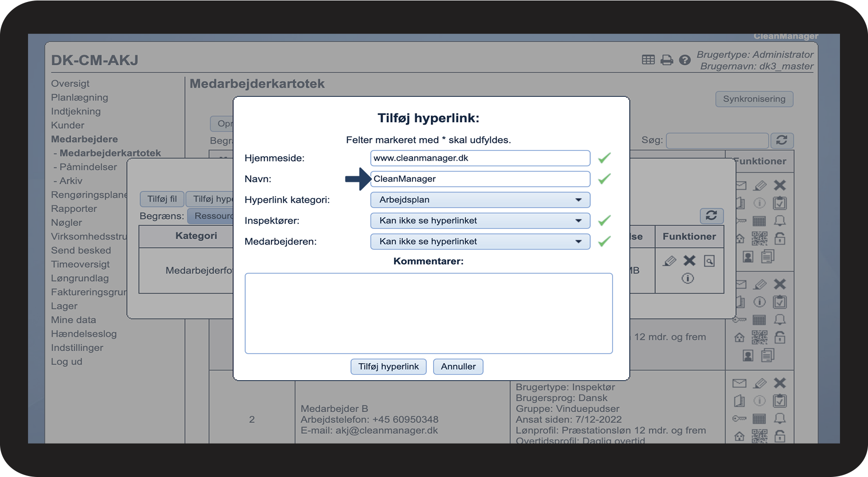Image resolution: width=868 pixels, height=477 pixels.
Task: Click the preview magnifier icon in file row
Action: coord(709,261)
